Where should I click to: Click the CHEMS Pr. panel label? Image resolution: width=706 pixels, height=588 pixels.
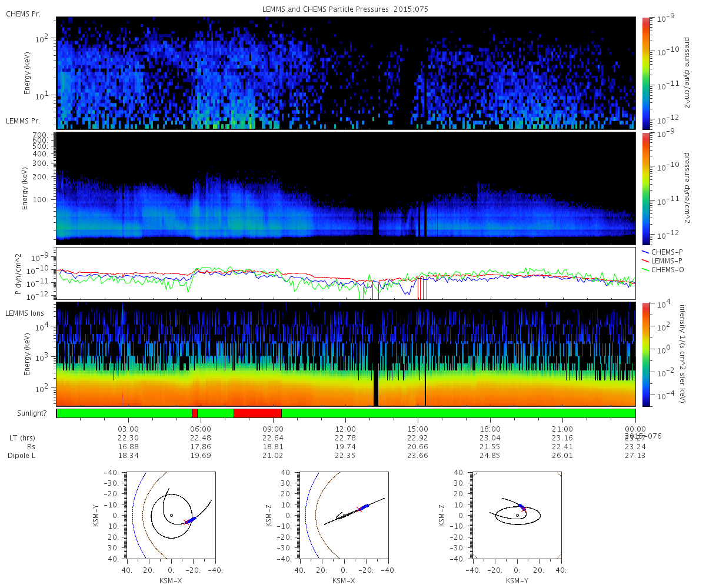click(23, 14)
